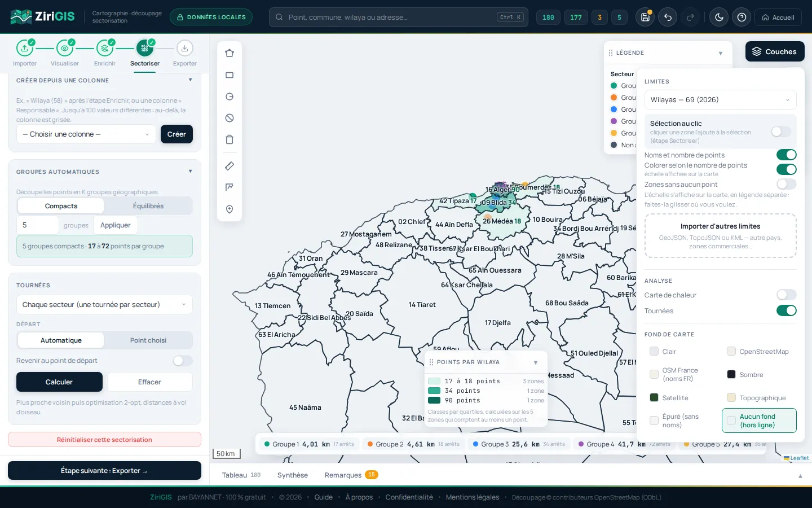Open the Wilayas — 69 (2026) limits dropdown
812x508 pixels.
(x=720, y=100)
